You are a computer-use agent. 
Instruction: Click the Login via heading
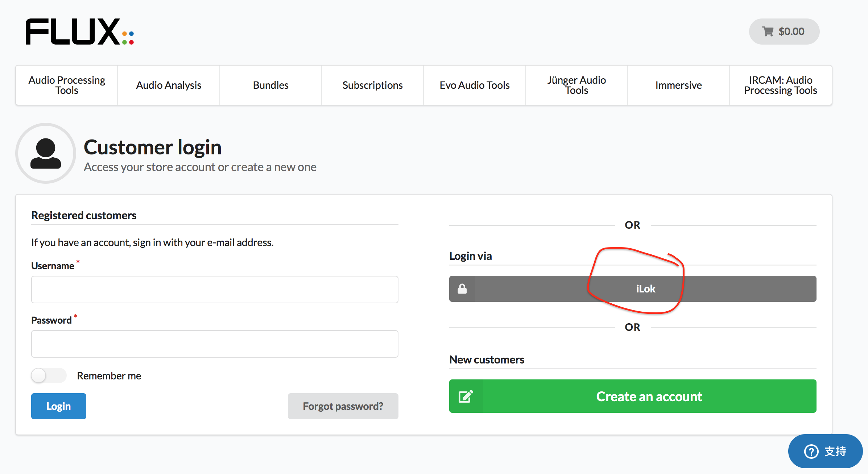coord(470,256)
